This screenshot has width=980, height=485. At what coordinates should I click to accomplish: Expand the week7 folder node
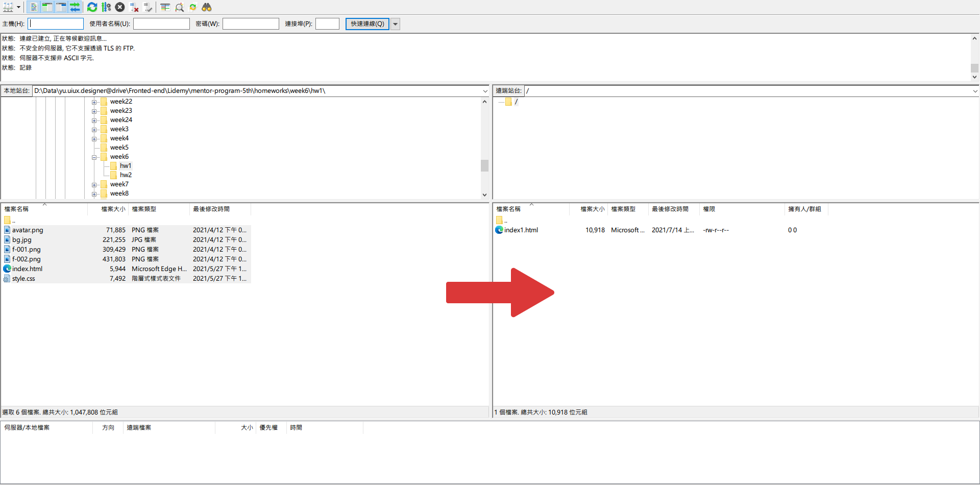94,185
